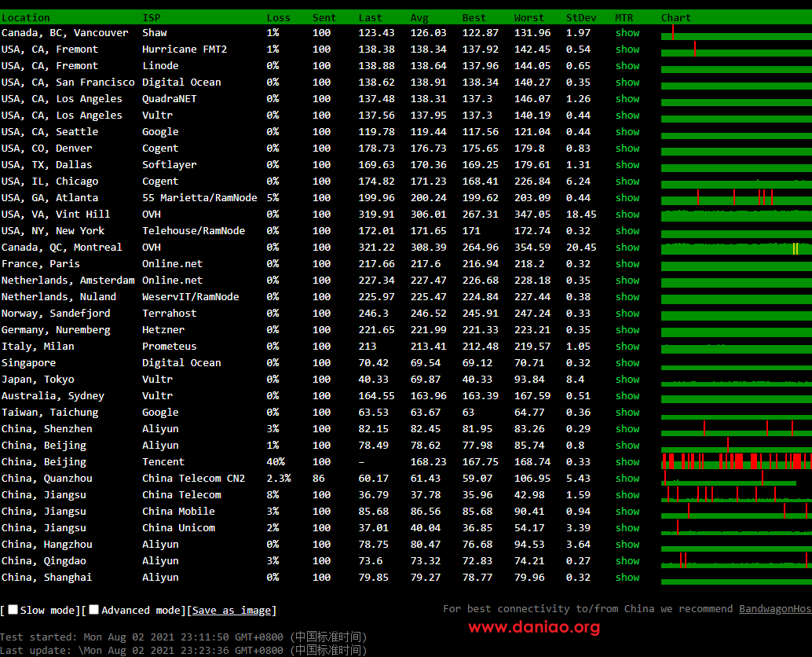Image resolution: width=812 pixels, height=657 pixels.
Task: Click the ISP column header
Action: [152, 17]
